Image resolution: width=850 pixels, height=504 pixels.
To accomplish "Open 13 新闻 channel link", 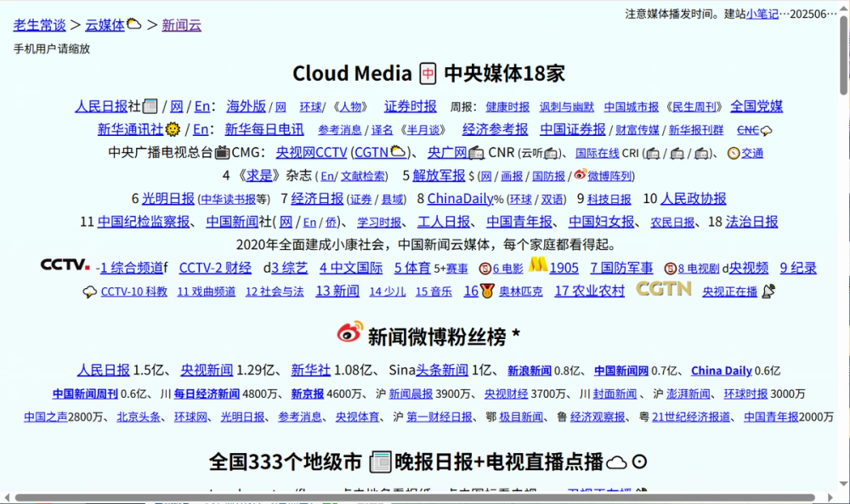I will tap(337, 291).
